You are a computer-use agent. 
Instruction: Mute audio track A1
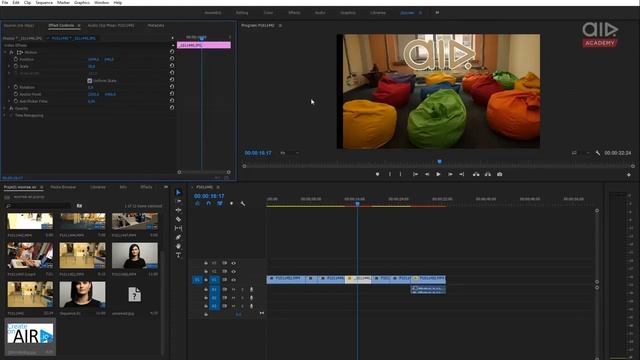(x=233, y=289)
